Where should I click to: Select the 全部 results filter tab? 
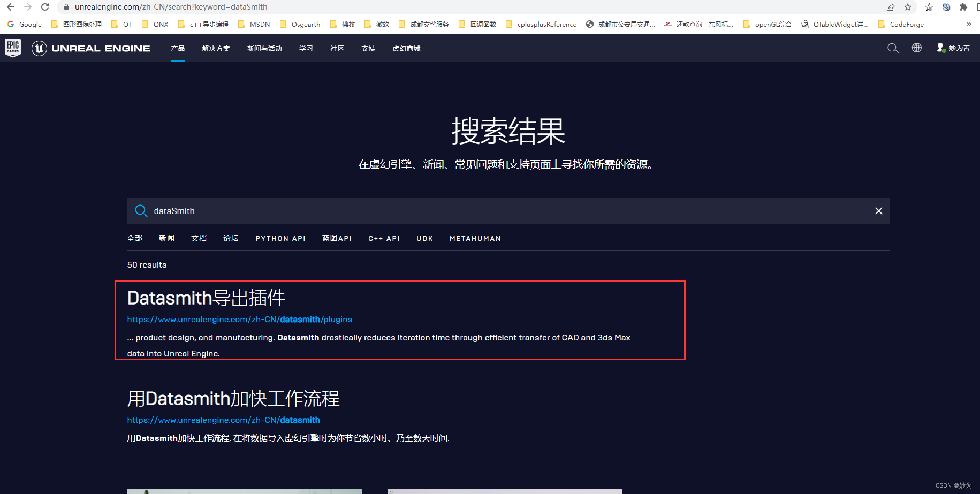135,238
